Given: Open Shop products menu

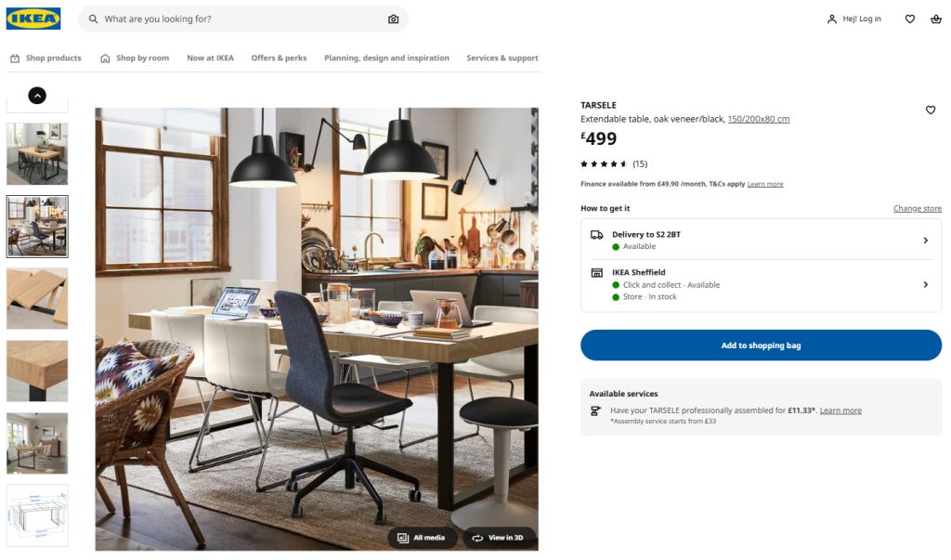Looking at the screenshot, I should (x=46, y=59).
